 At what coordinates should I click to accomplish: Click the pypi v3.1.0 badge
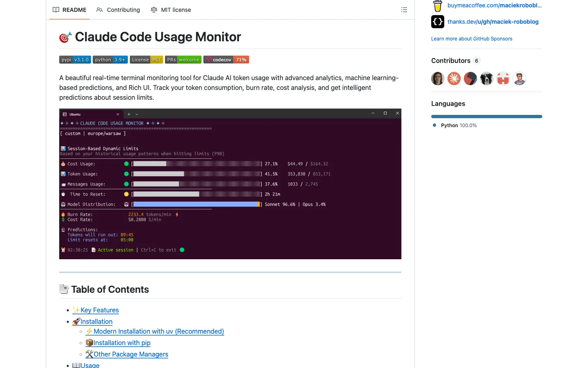click(x=75, y=60)
